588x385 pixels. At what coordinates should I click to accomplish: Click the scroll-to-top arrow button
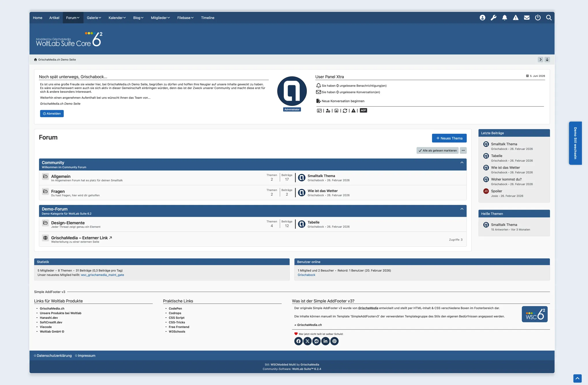pos(577,378)
